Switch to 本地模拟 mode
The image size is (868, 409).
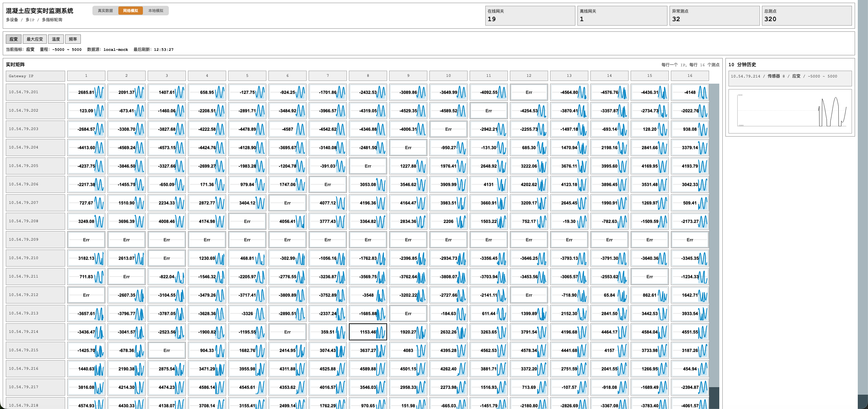click(x=156, y=11)
